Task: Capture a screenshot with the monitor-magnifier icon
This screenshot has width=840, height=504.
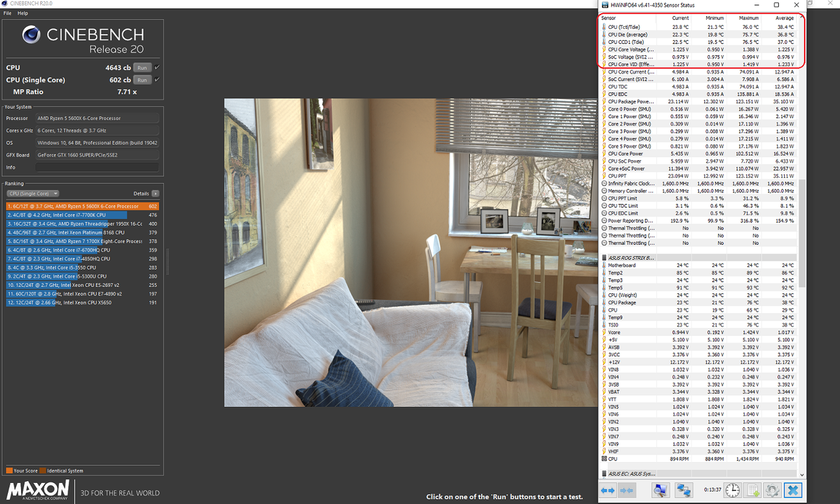Action: click(660, 490)
